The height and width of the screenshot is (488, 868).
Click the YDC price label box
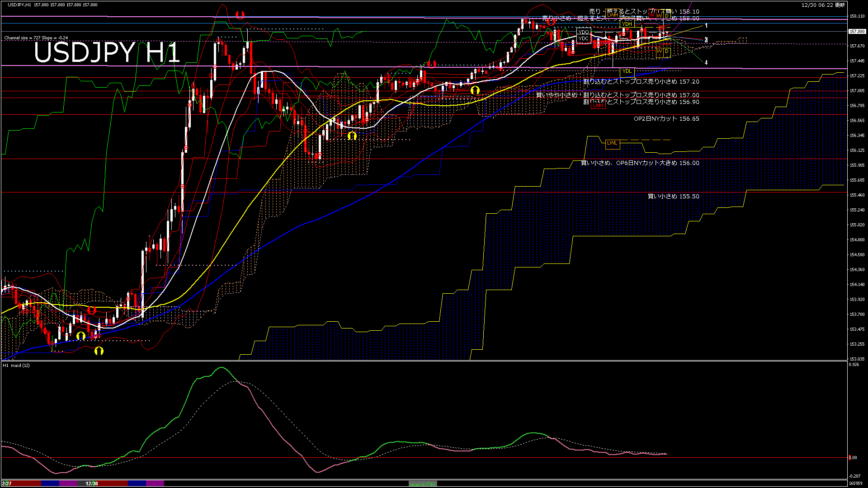click(x=584, y=39)
